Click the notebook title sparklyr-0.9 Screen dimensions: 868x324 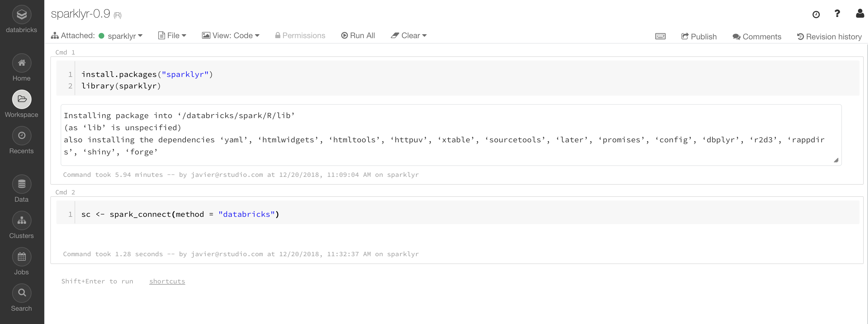[x=81, y=14]
